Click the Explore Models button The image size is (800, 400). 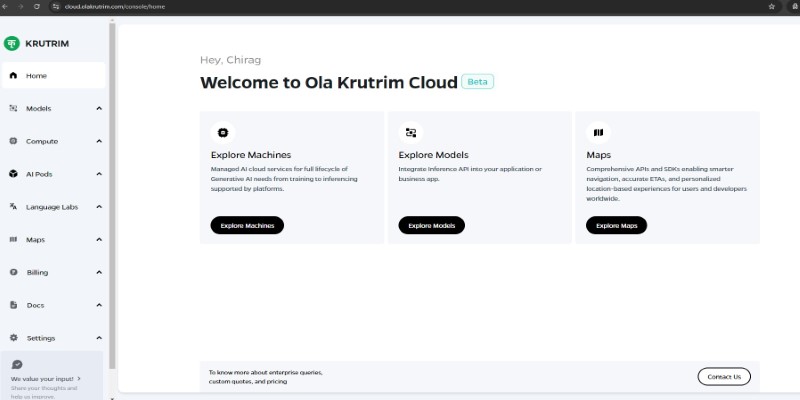432,225
